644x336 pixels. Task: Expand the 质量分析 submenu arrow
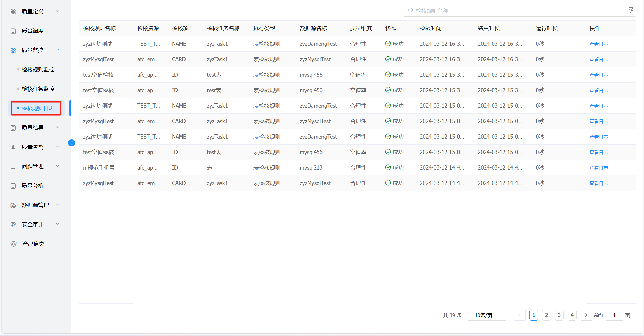point(58,185)
